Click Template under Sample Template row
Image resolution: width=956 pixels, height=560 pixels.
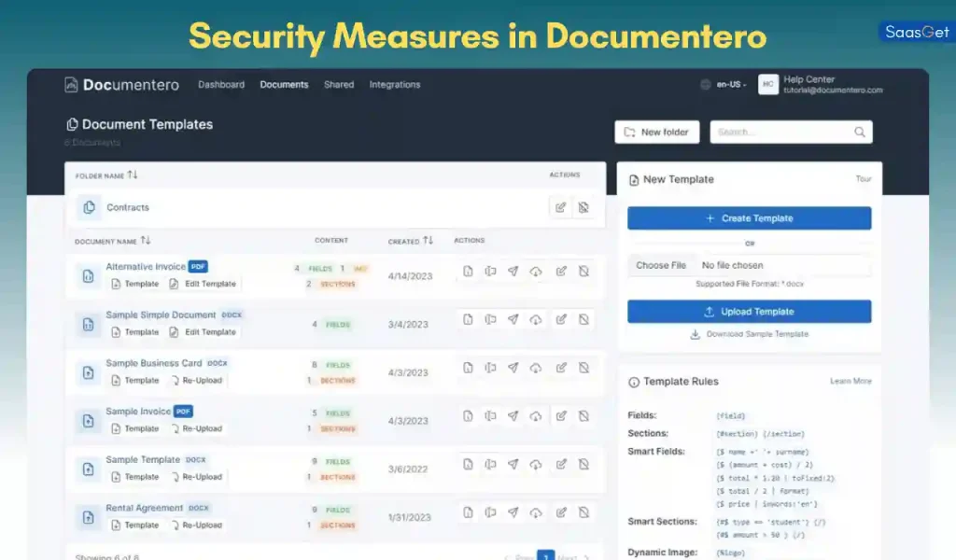click(134, 477)
